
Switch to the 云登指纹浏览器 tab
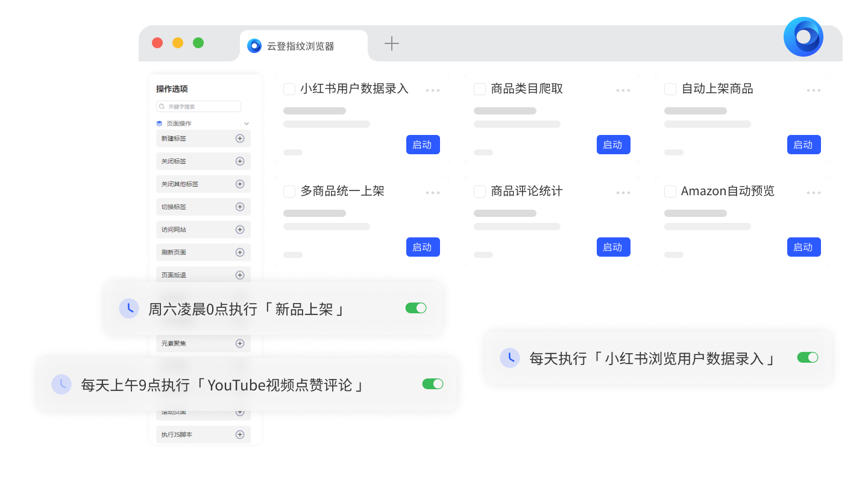pos(304,46)
